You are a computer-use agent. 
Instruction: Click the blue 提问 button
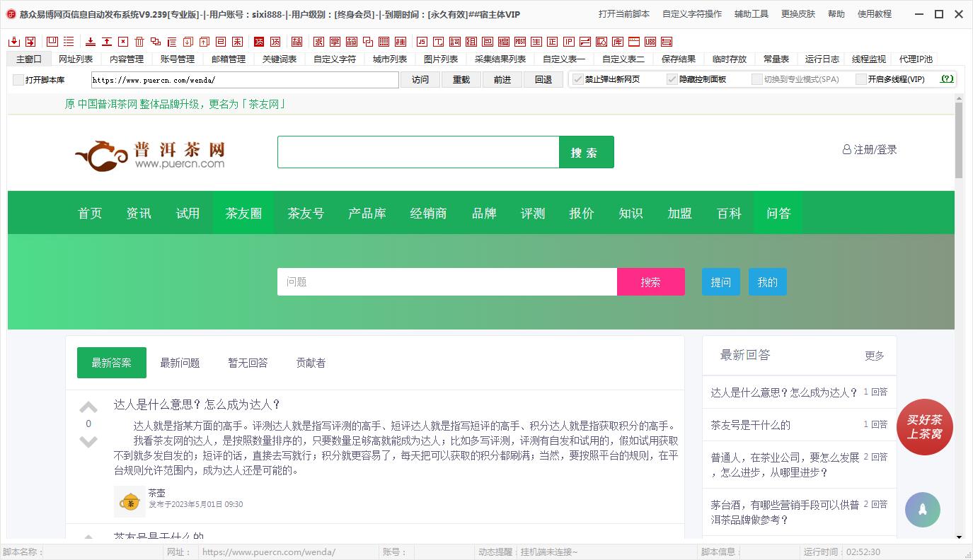pyautogui.click(x=721, y=281)
